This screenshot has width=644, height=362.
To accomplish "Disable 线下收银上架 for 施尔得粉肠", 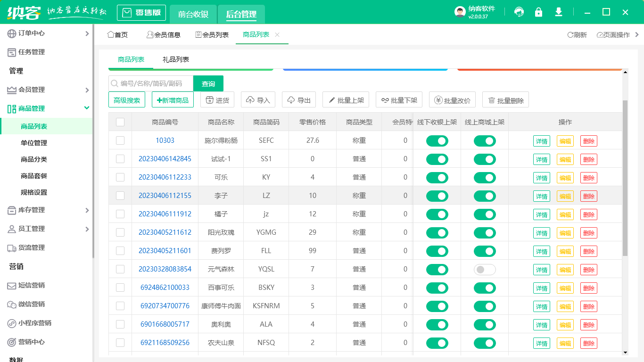I will [x=437, y=140].
